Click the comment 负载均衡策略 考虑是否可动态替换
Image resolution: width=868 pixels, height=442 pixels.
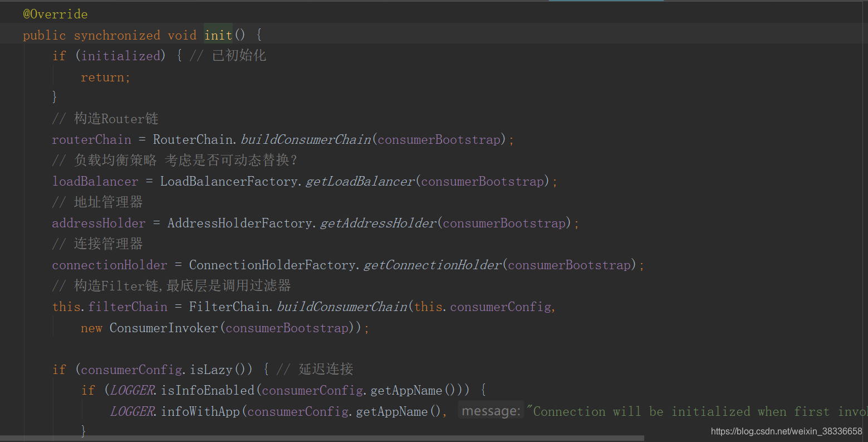(x=175, y=161)
